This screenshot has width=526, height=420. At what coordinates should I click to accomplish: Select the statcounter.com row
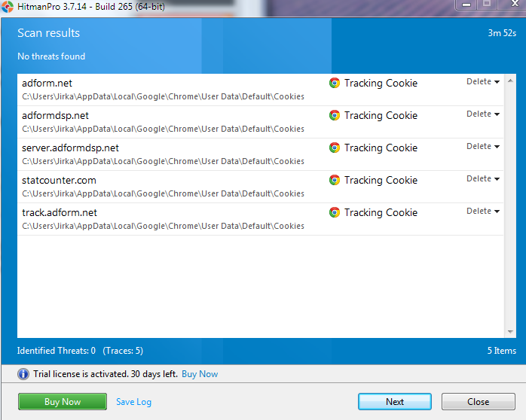[x=260, y=187]
